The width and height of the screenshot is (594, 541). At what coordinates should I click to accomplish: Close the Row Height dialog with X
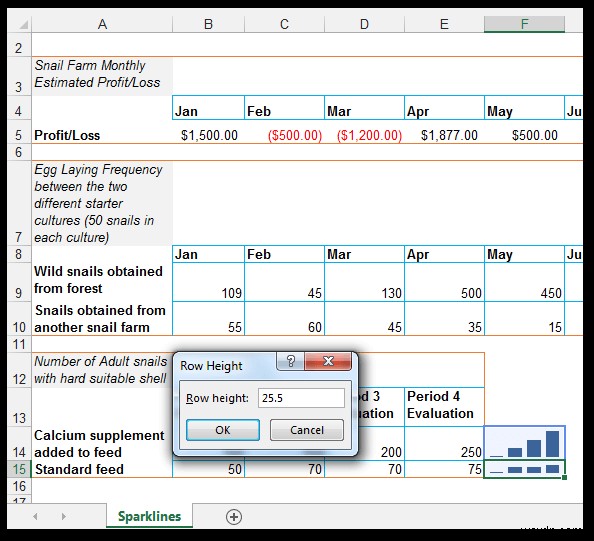(x=328, y=361)
